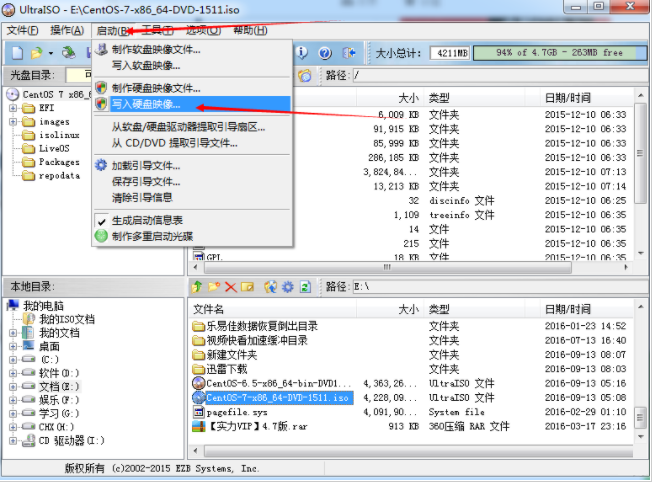Click the upper list scroll-down arrow
The width and height of the screenshot is (655, 489).
[x=640, y=253]
